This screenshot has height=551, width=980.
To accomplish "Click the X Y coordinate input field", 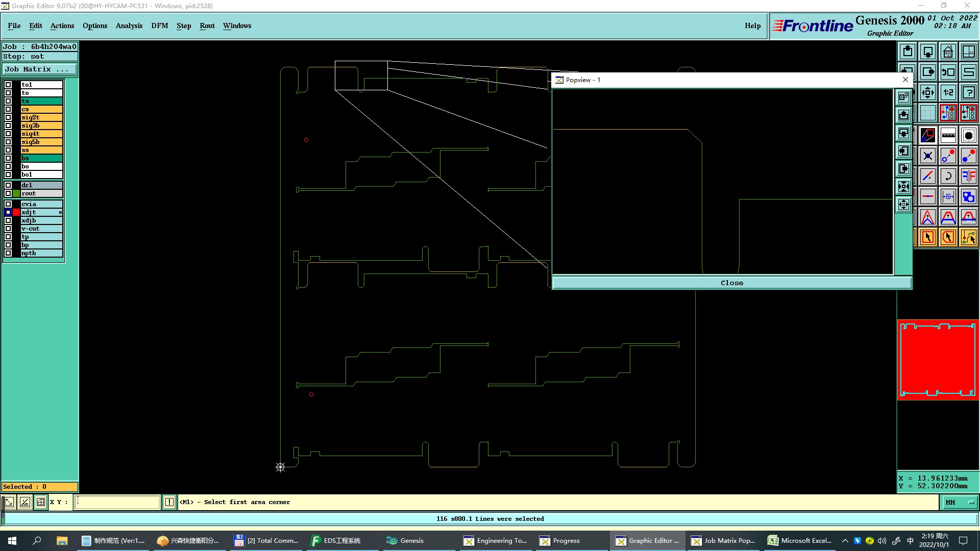I will click(x=117, y=502).
